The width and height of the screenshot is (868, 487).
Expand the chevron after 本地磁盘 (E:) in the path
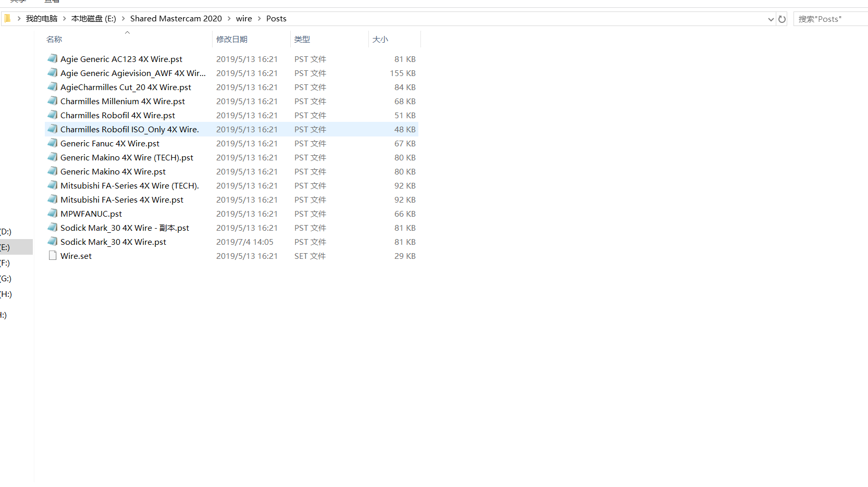[x=123, y=19]
